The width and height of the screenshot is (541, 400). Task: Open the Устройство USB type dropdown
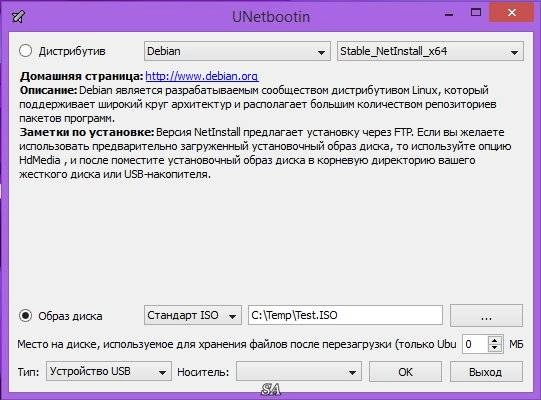[x=109, y=371]
